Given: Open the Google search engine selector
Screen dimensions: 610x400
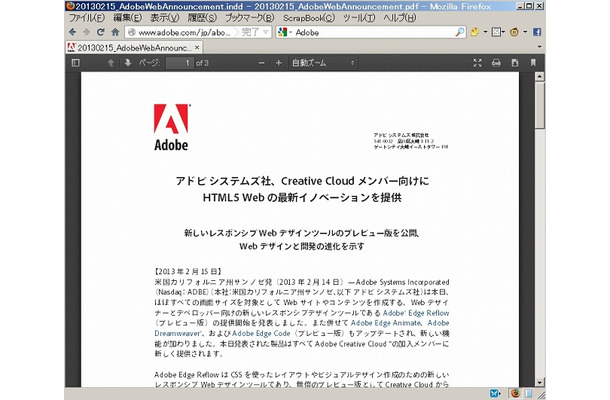Looking at the screenshot, I should coord(284,32).
